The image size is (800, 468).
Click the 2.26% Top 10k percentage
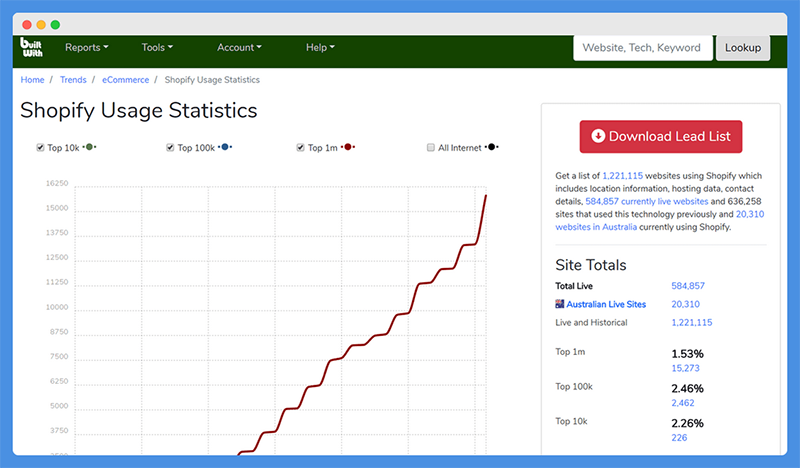coord(687,423)
